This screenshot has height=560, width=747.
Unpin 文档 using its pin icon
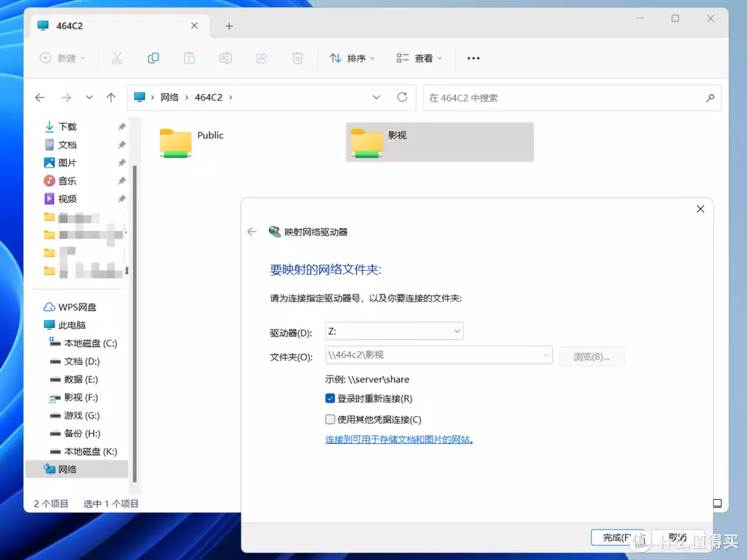[x=122, y=144]
